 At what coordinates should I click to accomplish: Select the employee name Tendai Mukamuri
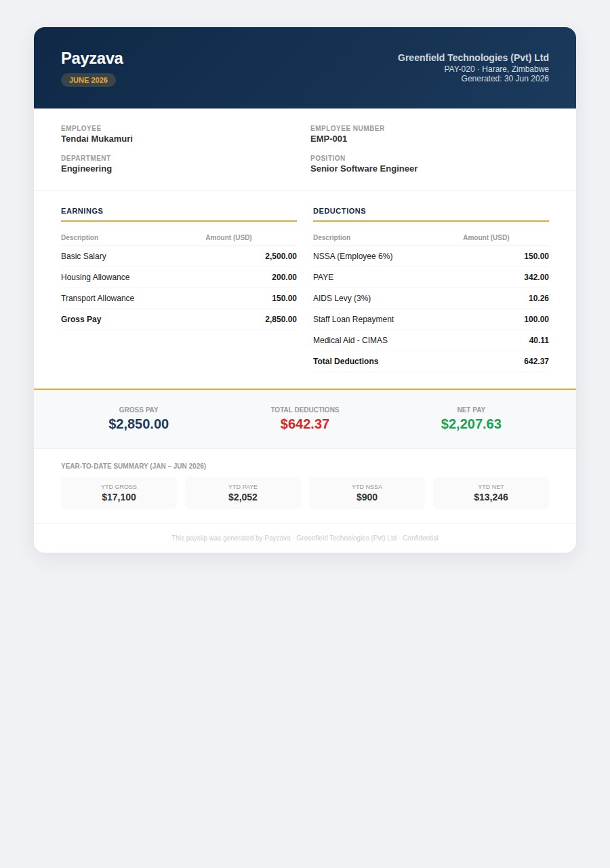(x=97, y=139)
